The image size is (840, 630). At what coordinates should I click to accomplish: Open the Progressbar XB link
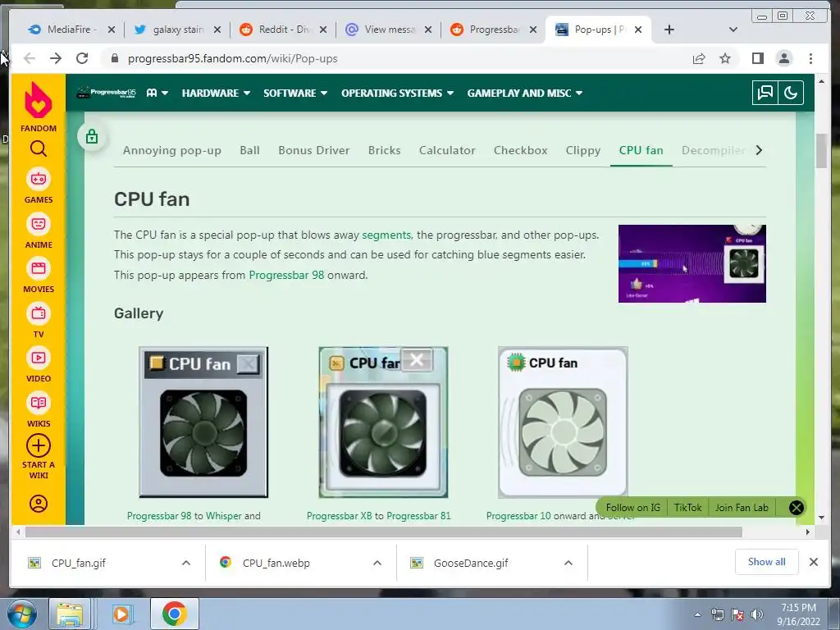click(x=339, y=516)
